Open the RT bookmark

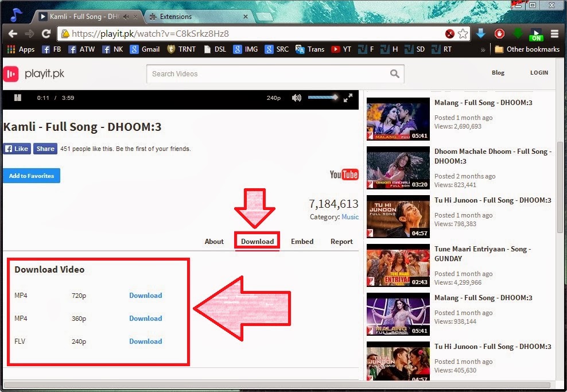[x=441, y=49]
